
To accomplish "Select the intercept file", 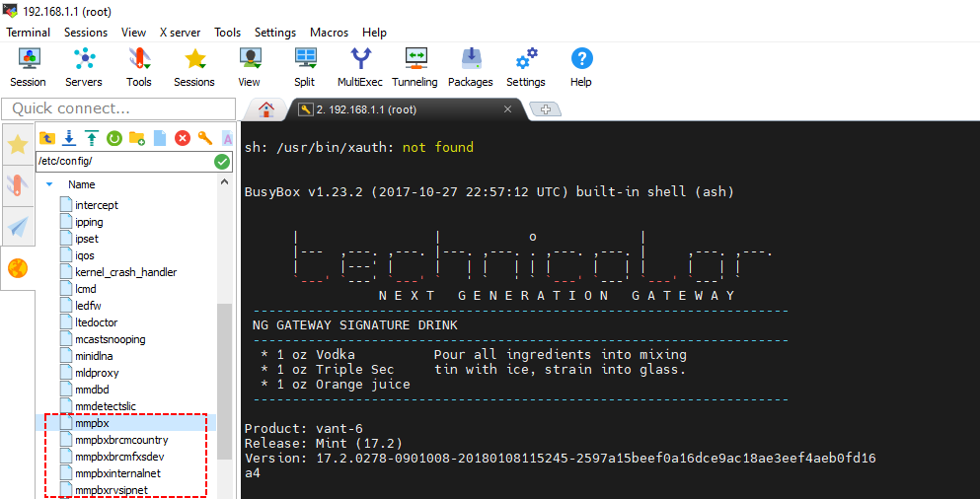I will [x=97, y=205].
